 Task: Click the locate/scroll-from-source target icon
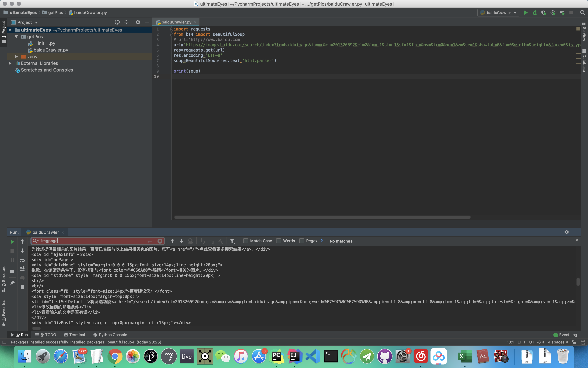coord(117,22)
